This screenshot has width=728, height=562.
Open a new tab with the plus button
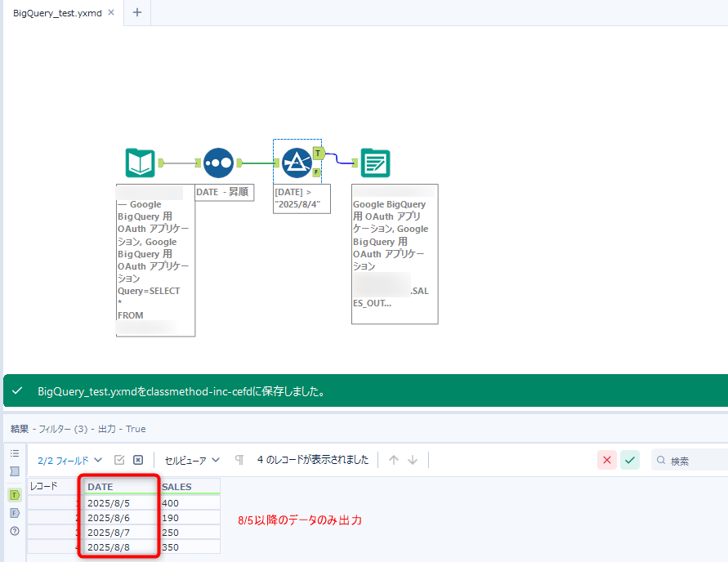(137, 13)
